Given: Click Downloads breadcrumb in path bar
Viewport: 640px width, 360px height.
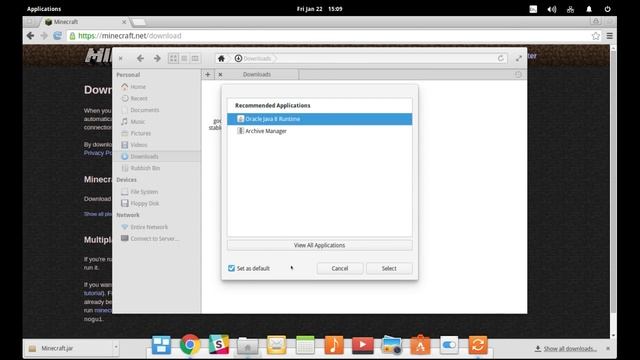Looking at the screenshot, I should pyautogui.click(x=253, y=58).
